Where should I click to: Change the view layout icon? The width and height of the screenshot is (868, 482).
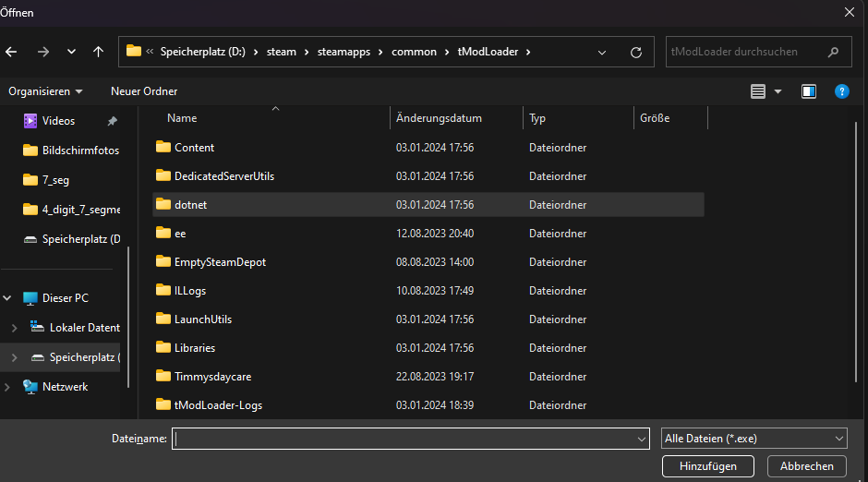pos(758,91)
